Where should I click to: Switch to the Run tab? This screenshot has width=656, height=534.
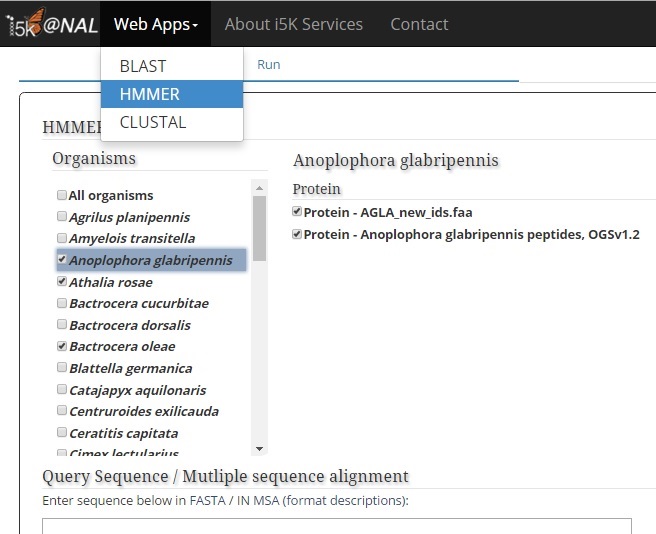click(268, 64)
